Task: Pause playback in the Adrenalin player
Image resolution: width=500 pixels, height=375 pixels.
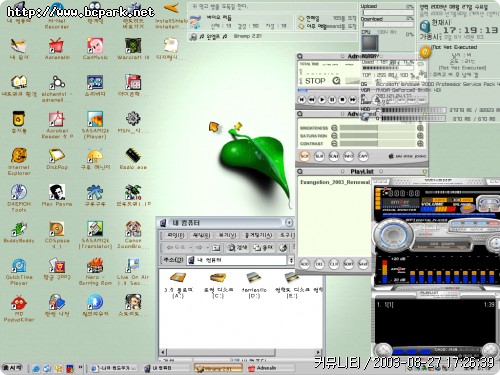Action: click(x=332, y=99)
